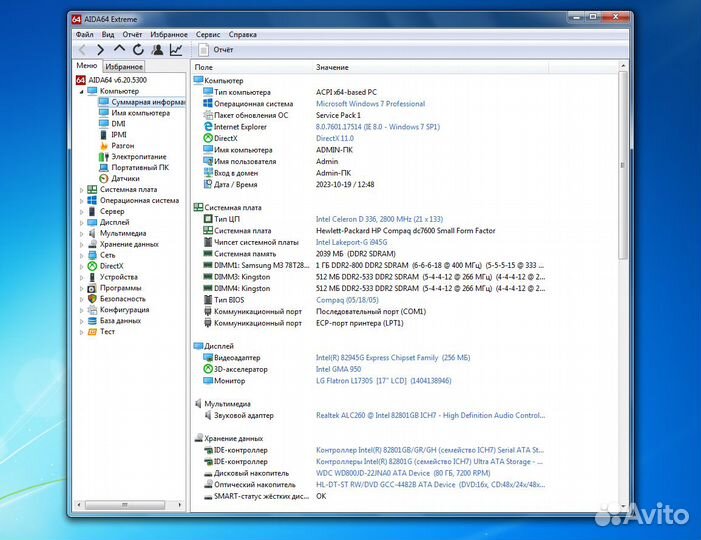The image size is (701, 540).
Task: Expand the Системная плата tree node
Action: [x=81, y=190]
